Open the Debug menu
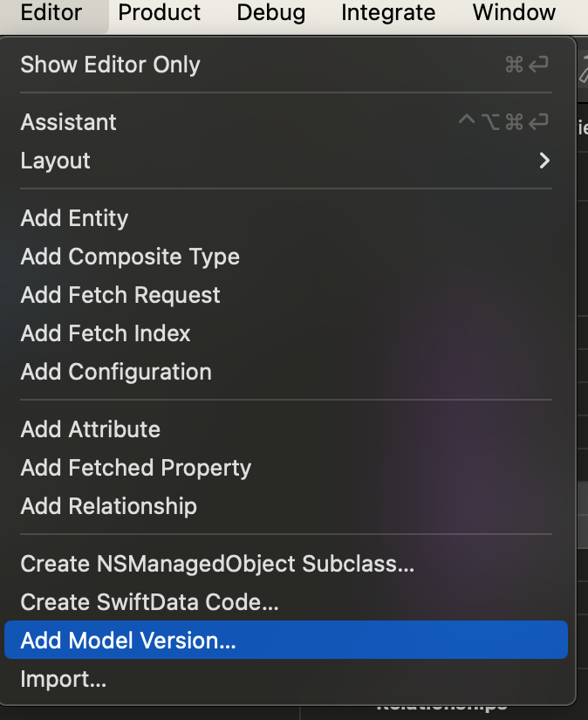Screen dimensions: 588x720 pos(271,13)
